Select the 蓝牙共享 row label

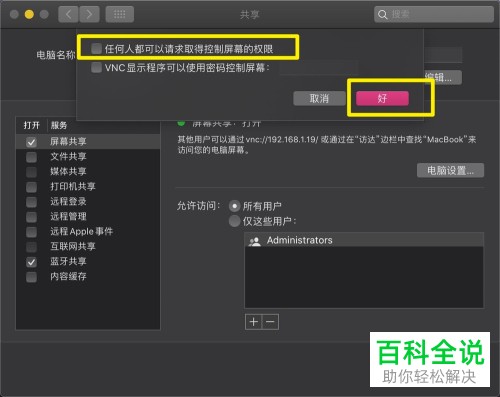[x=68, y=261]
